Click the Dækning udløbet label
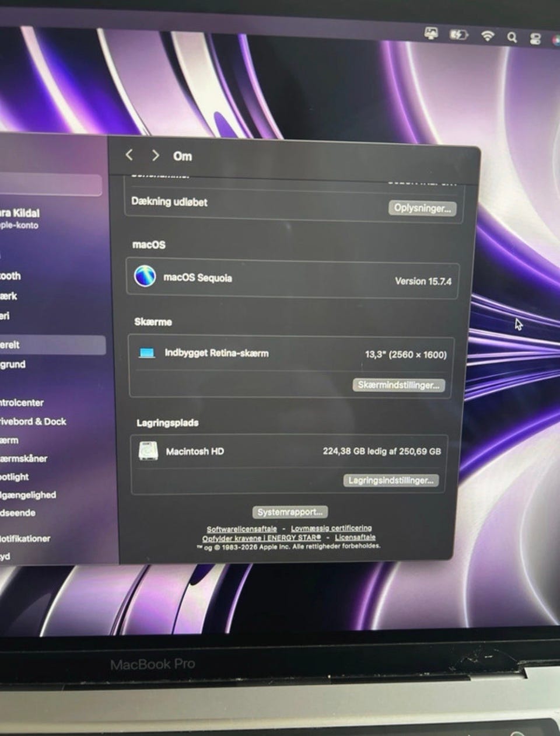The height and width of the screenshot is (736, 560). coord(169,201)
